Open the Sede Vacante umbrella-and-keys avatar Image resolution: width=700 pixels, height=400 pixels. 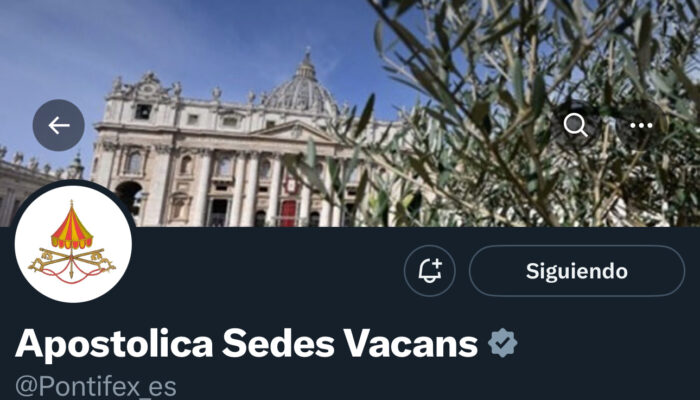coord(73,244)
